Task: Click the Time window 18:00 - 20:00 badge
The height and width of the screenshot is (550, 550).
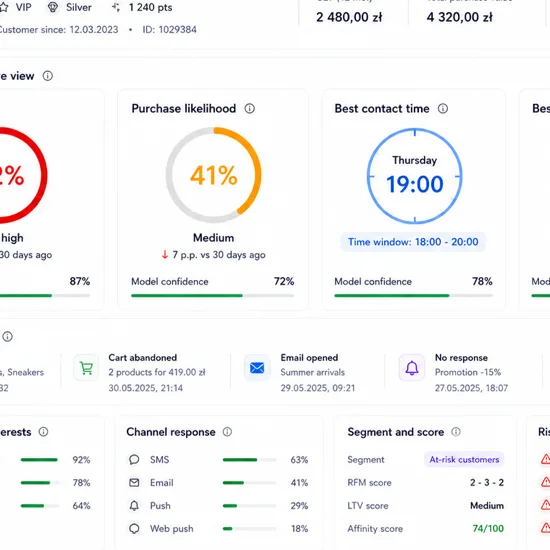Action: tap(413, 242)
